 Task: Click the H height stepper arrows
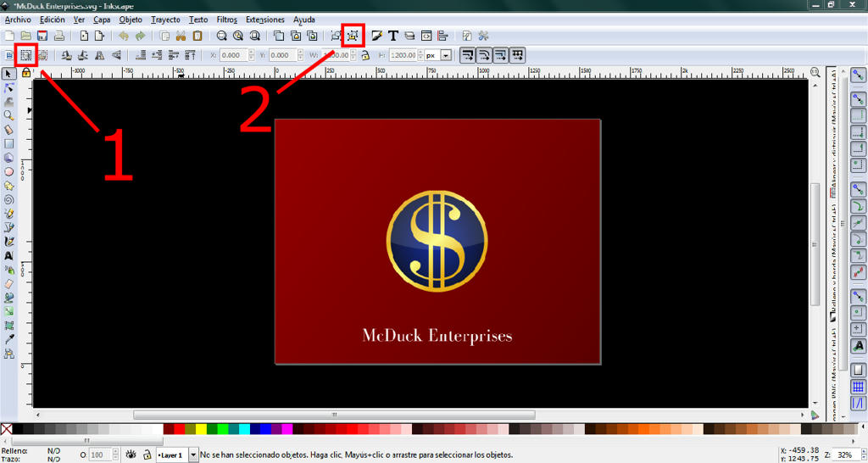coord(420,55)
